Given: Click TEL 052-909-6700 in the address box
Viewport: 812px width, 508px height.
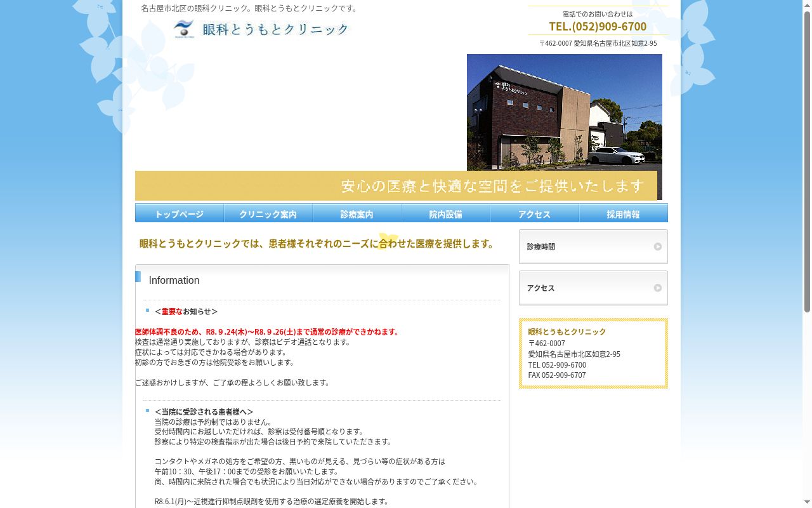Looking at the screenshot, I should pyautogui.click(x=557, y=364).
